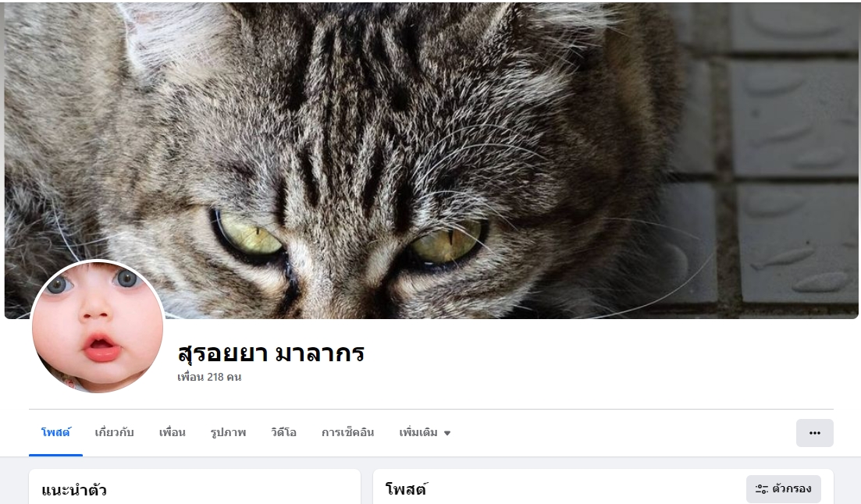The width and height of the screenshot is (861, 504).
Task: Open the baby profile picture
Action: coord(98,327)
